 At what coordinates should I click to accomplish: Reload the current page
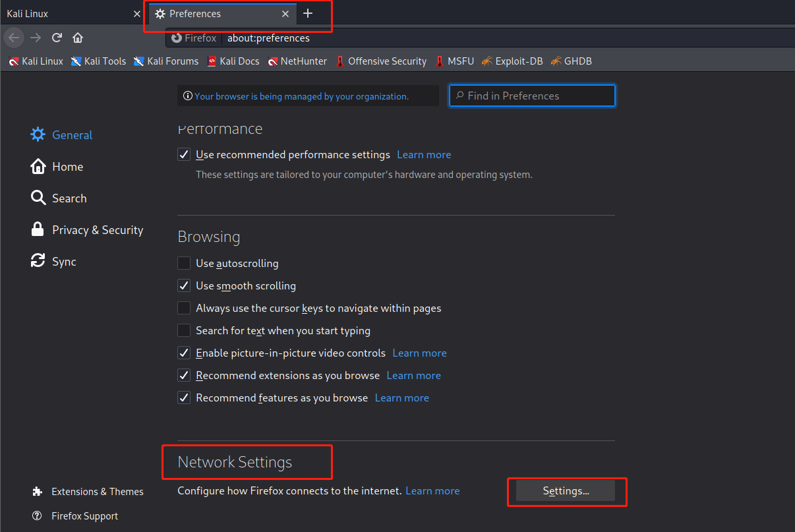[57, 38]
